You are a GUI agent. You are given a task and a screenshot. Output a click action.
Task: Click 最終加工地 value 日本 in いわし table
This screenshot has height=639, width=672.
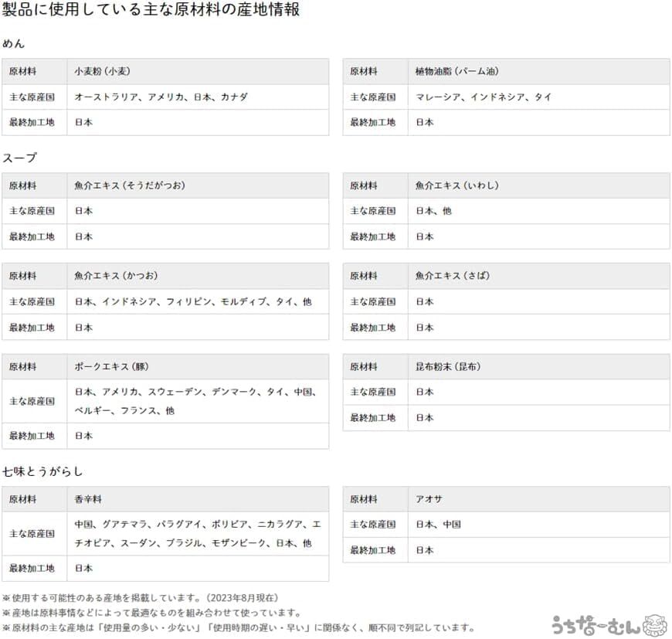click(x=425, y=236)
